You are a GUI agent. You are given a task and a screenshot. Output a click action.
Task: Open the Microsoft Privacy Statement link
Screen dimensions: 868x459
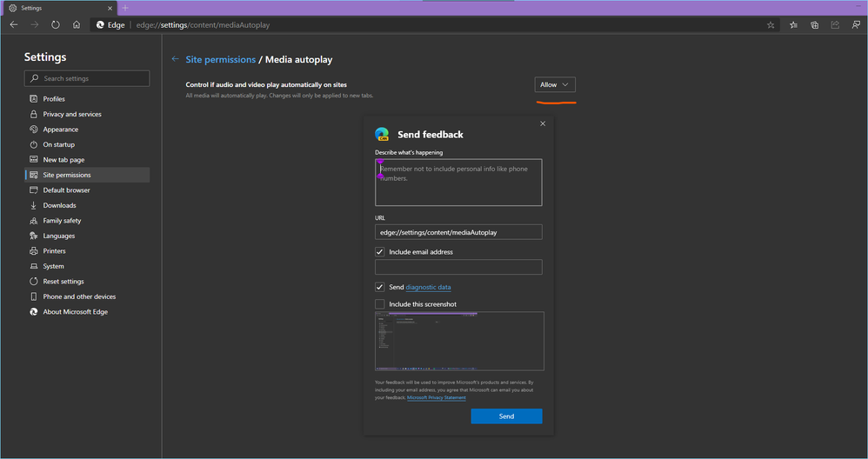click(x=437, y=397)
